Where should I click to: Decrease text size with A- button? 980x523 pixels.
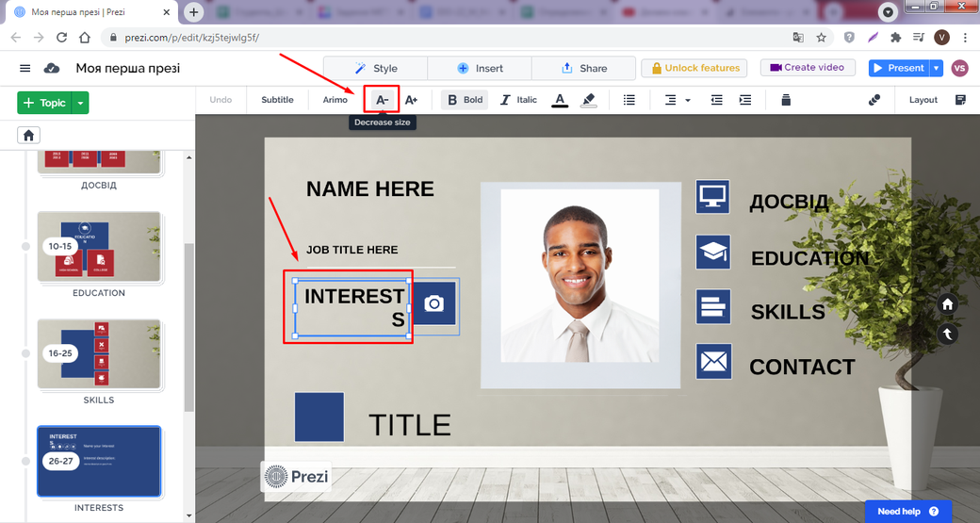[382, 99]
